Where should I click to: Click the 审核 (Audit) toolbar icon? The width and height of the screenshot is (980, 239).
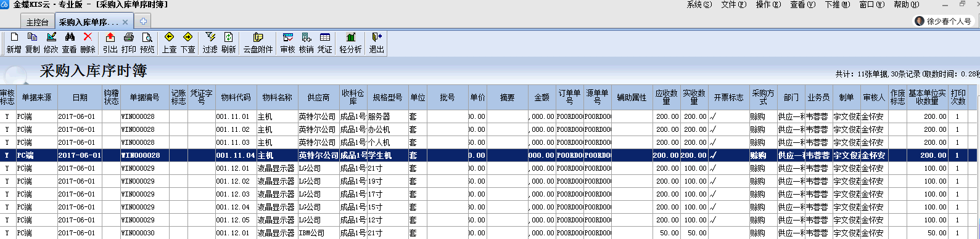click(x=287, y=43)
